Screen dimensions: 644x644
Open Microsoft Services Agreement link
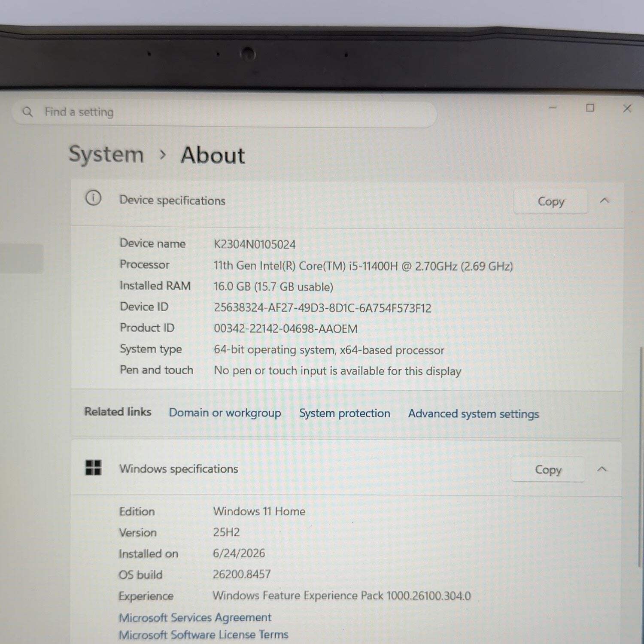point(195,617)
